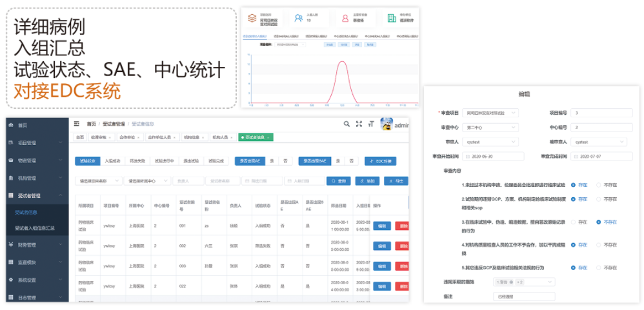The image size is (644, 310).
Task: Click the 筛选日期 date picker field
Action: click(x=262, y=181)
